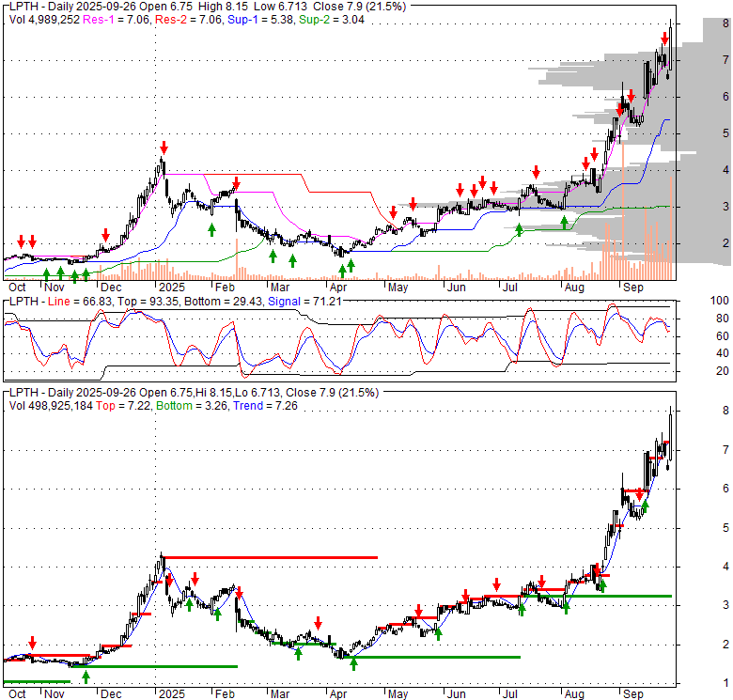
Task: Click the 'Top = 7.22' label in bottom chart
Action: coord(123,406)
